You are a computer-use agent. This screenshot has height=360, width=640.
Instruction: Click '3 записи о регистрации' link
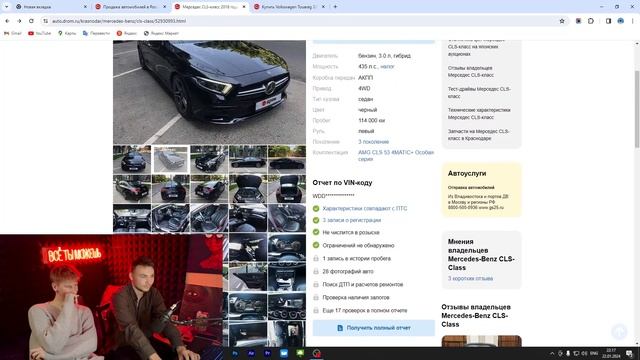(x=351, y=220)
